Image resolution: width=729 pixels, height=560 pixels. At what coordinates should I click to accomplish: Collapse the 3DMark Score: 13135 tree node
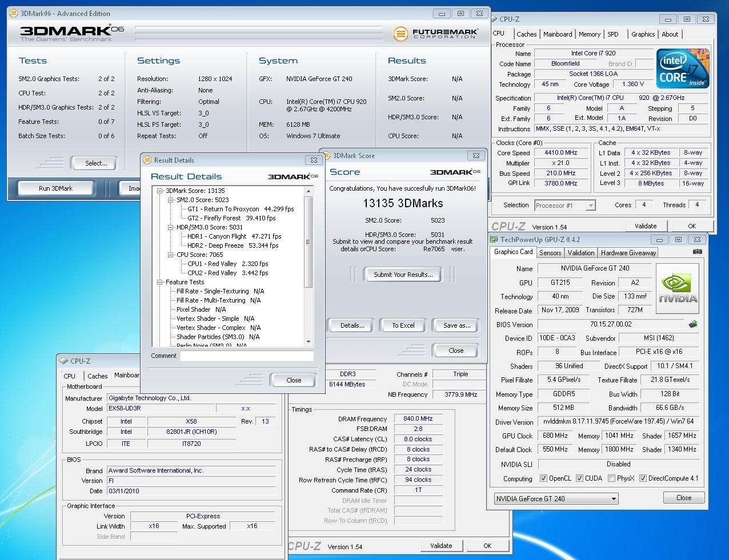pyautogui.click(x=160, y=191)
